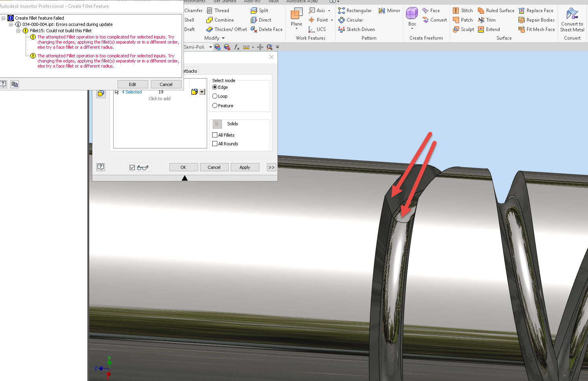Click Apply in the Fillet dialog
588x381 pixels.
tap(245, 167)
